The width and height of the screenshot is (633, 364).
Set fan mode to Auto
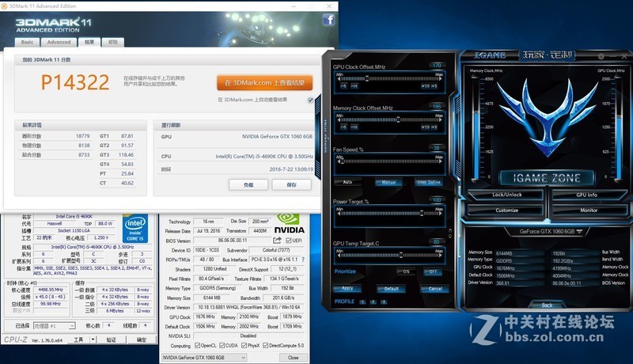coord(347,183)
